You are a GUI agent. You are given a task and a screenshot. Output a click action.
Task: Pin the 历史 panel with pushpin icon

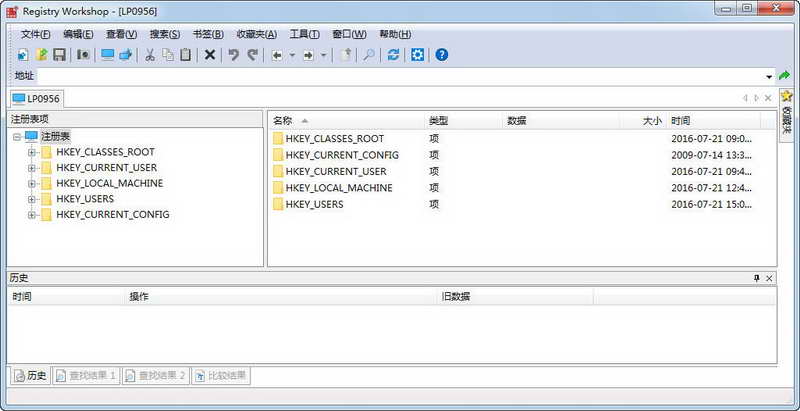[756, 278]
